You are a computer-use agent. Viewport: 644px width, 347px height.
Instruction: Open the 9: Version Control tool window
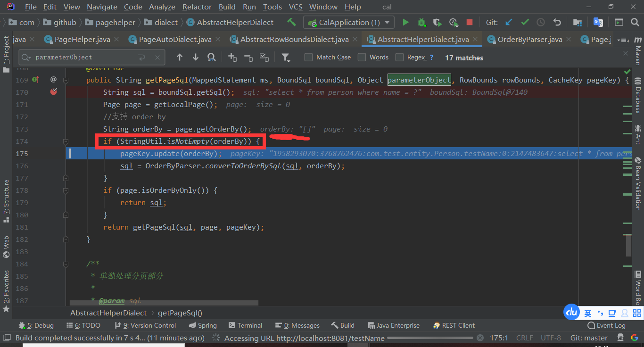[145, 325]
